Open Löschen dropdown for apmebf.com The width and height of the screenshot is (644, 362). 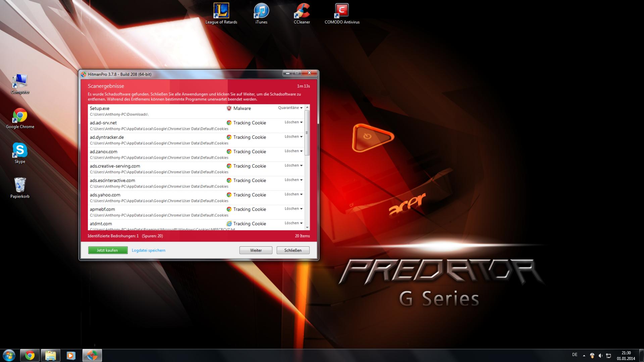(x=294, y=209)
